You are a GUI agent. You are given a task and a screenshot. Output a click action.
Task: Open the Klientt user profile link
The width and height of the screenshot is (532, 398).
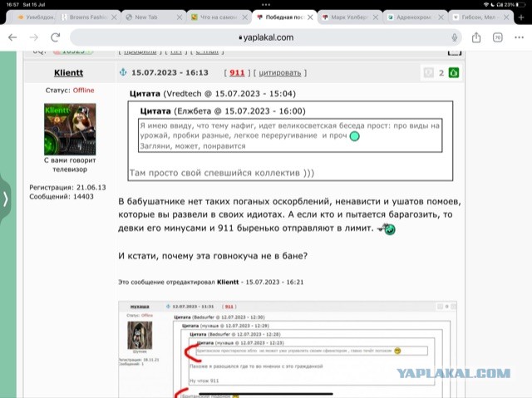point(68,72)
